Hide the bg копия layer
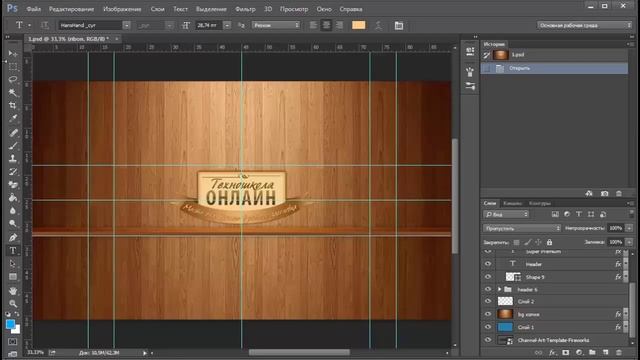 488,314
